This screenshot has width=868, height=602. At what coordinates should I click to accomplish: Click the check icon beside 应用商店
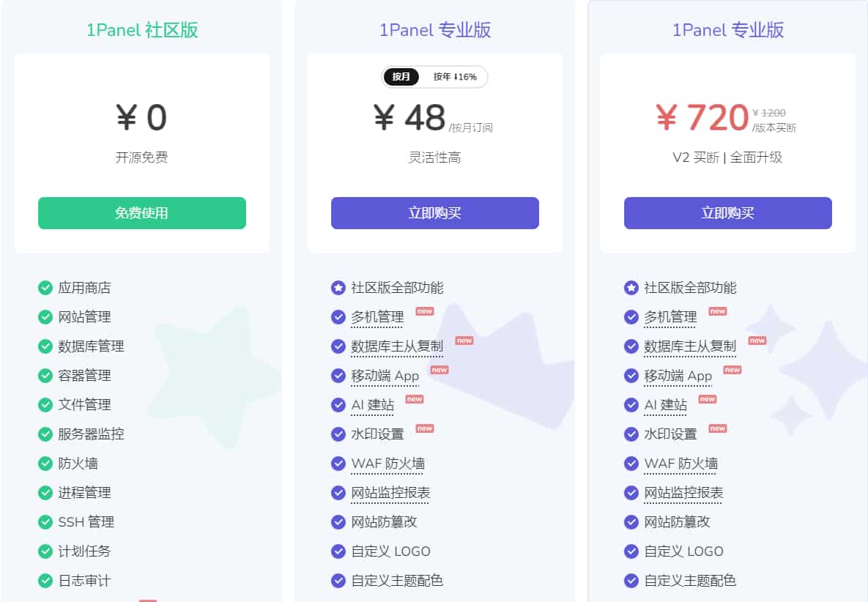click(45, 288)
